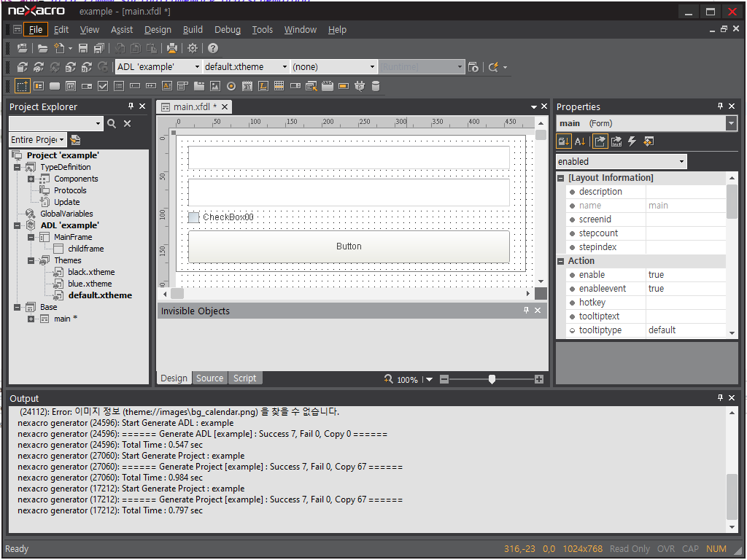The height and width of the screenshot is (560, 747).
Task: Open options via the gear icon
Action: 193,48
